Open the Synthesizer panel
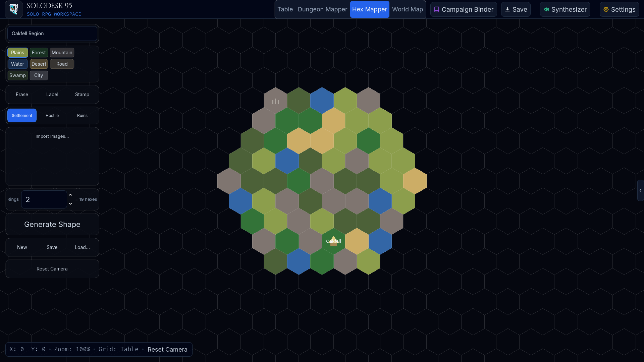Image resolution: width=644 pixels, height=362 pixels. click(x=565, y=9)
